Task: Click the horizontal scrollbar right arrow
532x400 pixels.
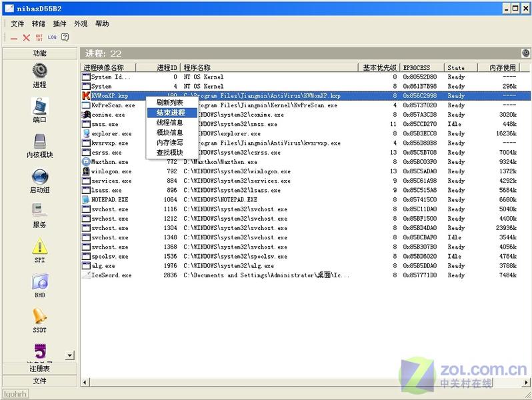Action: pyautogui.click(x=526, y=383)
